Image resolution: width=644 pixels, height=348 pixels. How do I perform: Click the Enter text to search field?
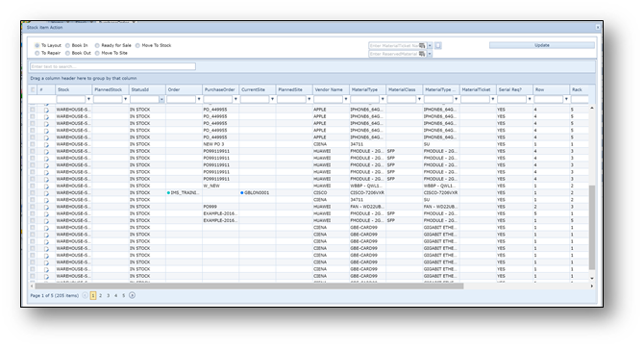113,66
